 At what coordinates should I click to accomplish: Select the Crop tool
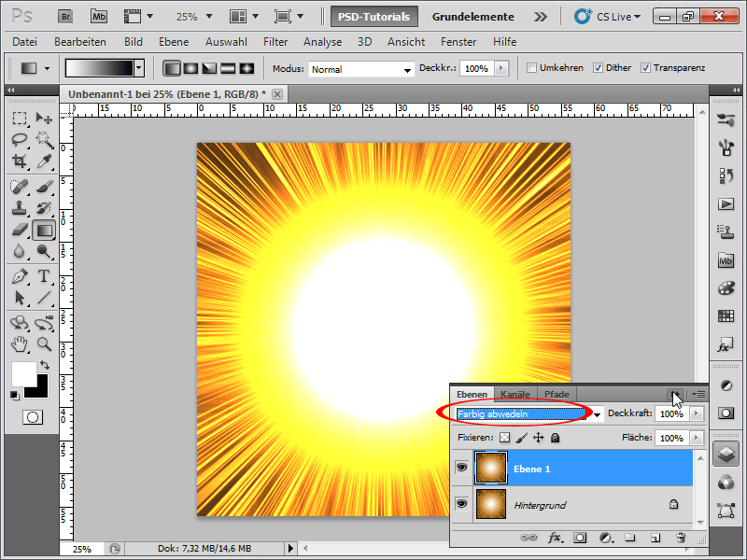pyautogui.click(x=20, y=161)
